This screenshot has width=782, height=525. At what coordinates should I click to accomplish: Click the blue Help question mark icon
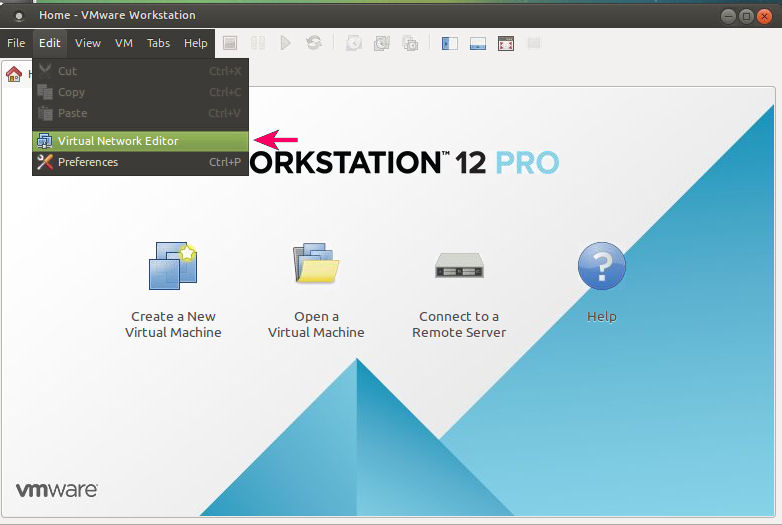pyautogui.click(x=601, y=267)
